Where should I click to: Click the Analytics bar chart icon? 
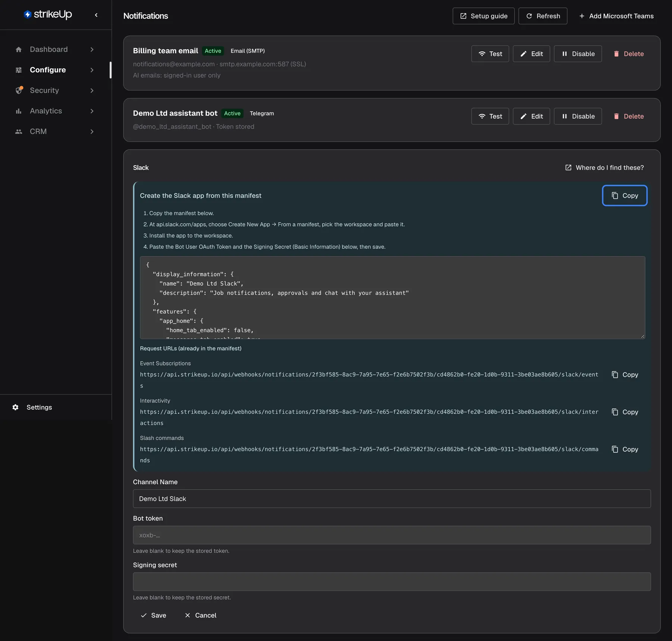click(x=19, y=111)
